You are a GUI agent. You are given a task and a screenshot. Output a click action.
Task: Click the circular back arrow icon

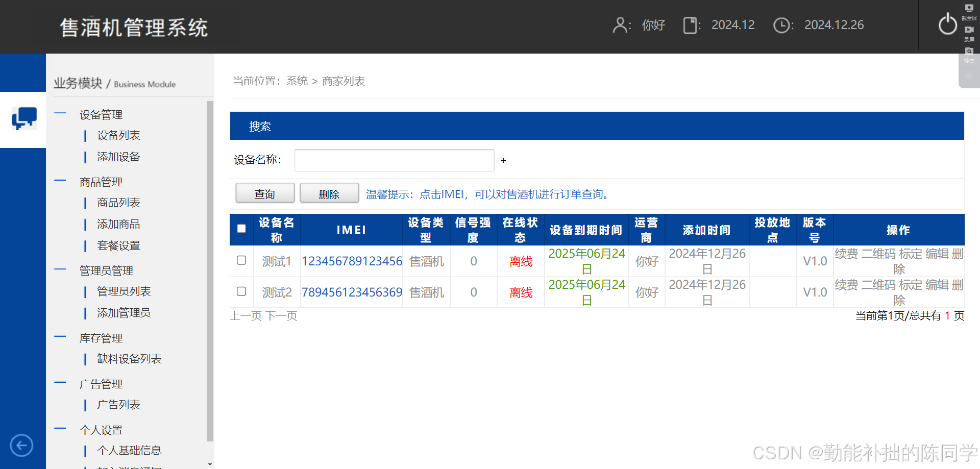coord(21,446)
